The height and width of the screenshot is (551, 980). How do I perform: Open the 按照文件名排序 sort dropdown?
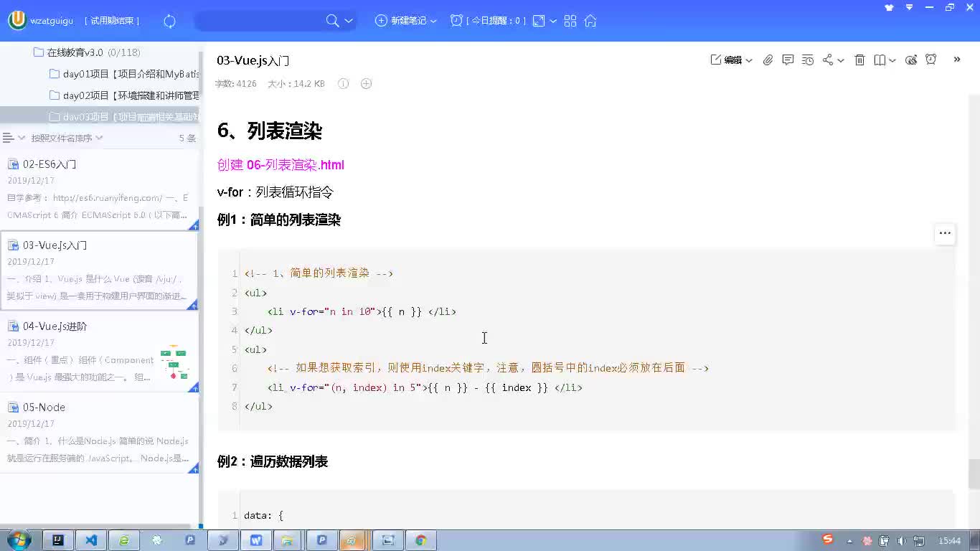67,138
